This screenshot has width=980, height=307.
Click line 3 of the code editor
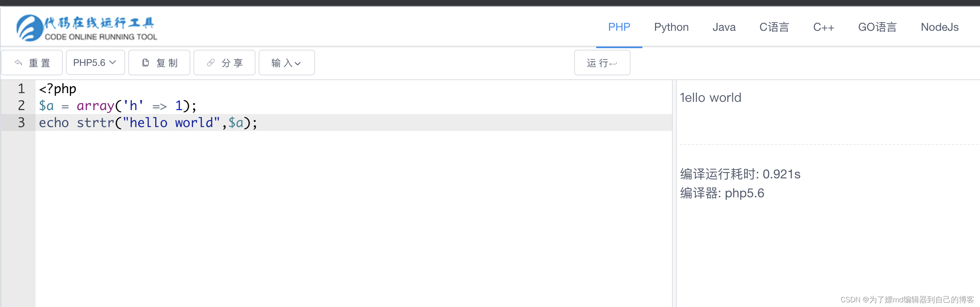click(148, 123)
